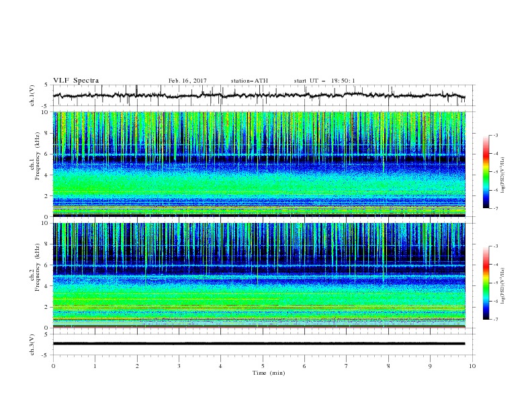Click time axis tick label "7"
The height and width of the screenshot is (411, 532).
[347, 366]
